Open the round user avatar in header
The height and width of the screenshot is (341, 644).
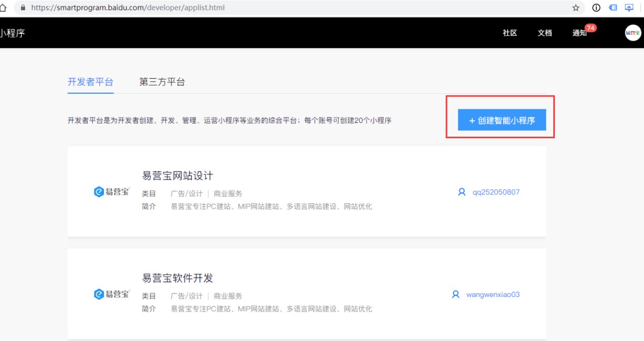[633, 33]
